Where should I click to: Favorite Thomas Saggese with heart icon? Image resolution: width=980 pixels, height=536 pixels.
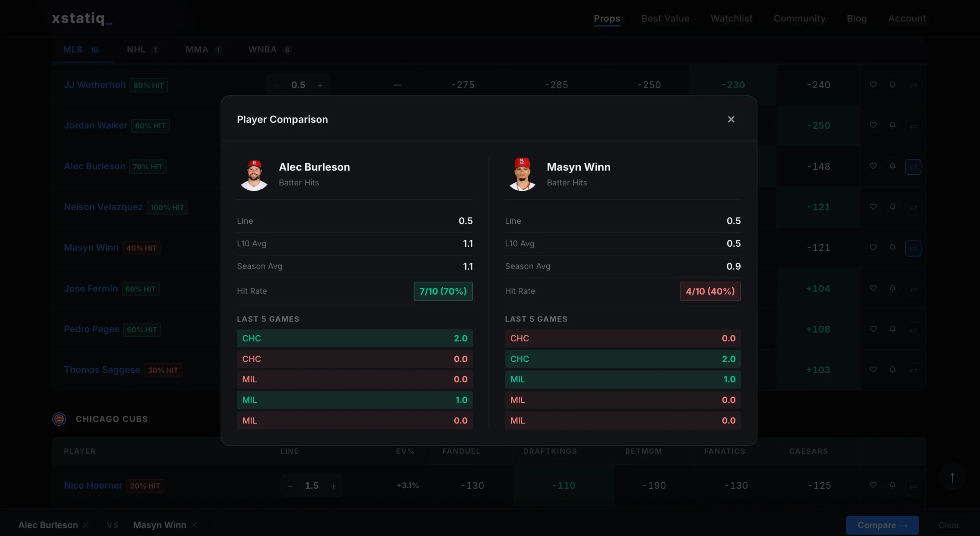click(x=873, y=370)
